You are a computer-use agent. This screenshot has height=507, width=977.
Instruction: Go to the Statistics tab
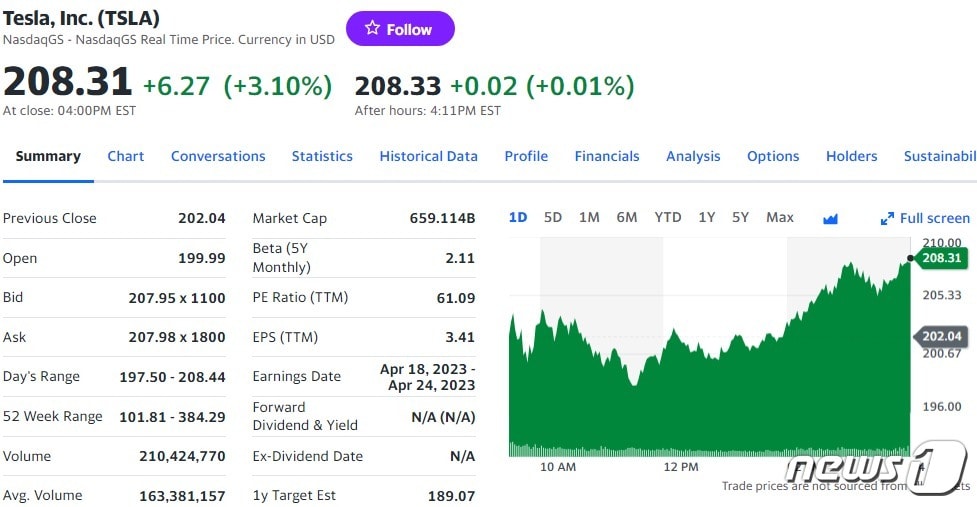tap(322, 156)
